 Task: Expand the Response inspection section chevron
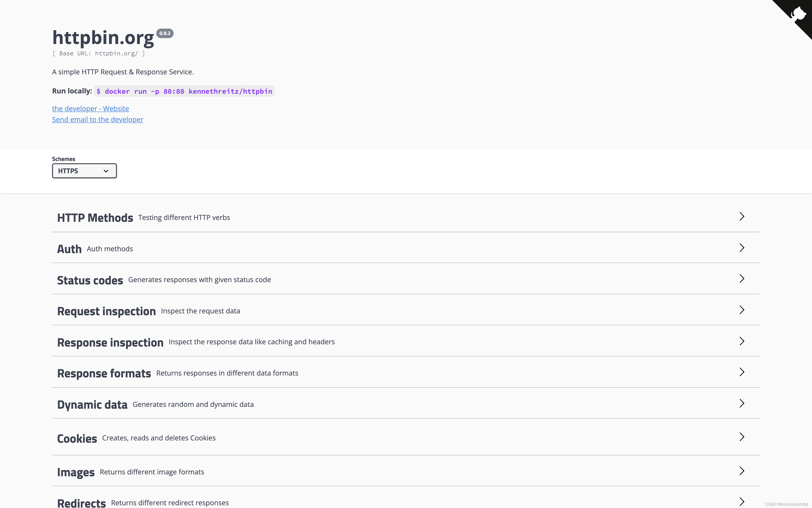click(x=742, y=341)
